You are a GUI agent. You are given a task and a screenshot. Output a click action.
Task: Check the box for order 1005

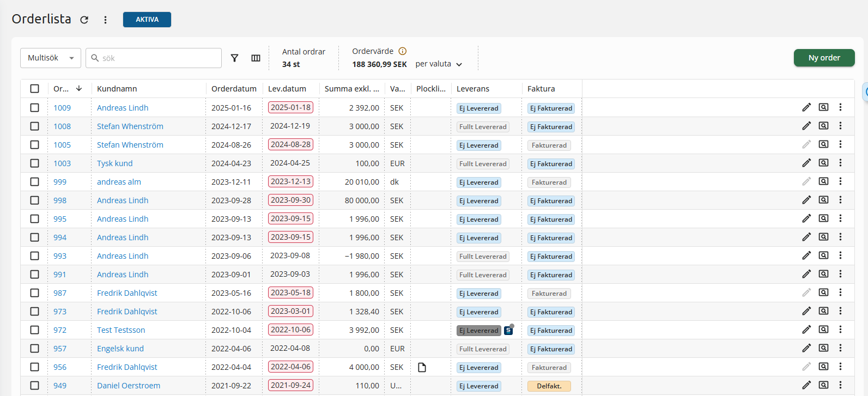(x=35, y=145)
